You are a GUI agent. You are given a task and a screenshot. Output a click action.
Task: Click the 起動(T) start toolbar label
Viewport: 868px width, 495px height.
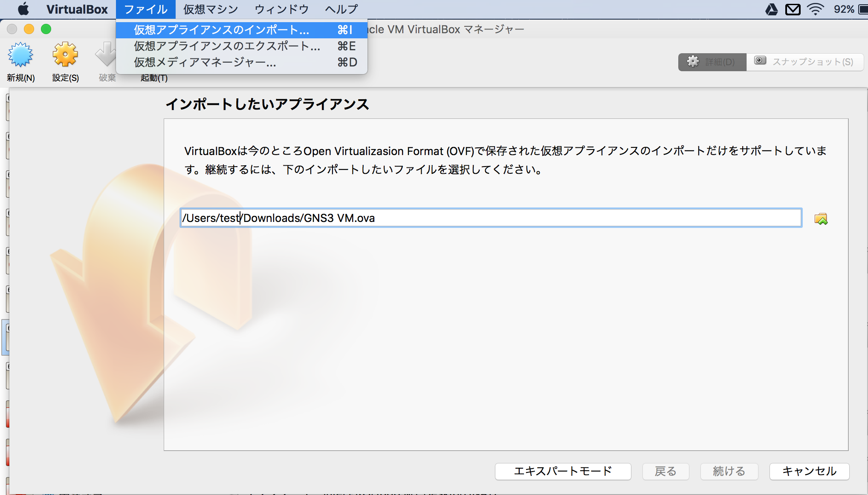pyautogui.click(x=154, y=78)
